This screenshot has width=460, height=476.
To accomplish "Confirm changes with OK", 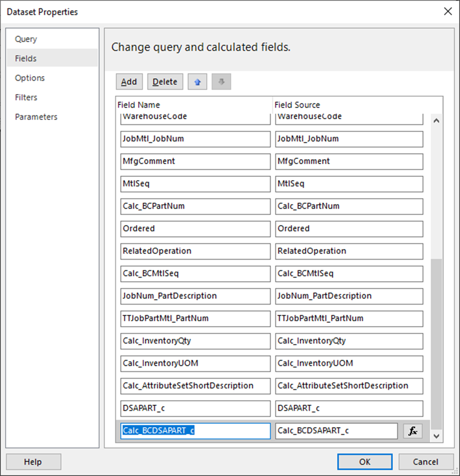I will click(365, 462).
